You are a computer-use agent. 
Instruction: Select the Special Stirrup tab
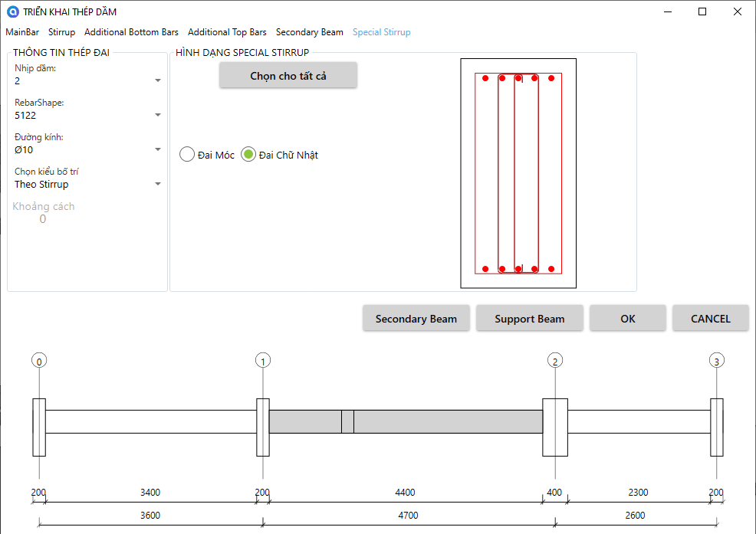[x=381, y=32]
